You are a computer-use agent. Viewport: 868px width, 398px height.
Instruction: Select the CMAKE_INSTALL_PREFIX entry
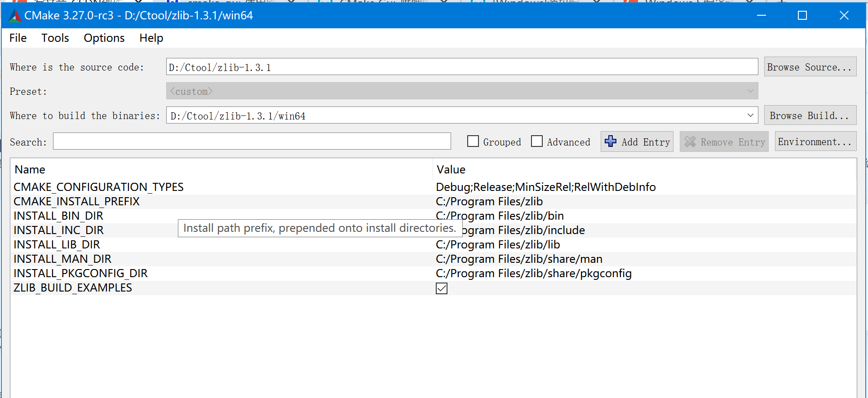pos(76,201)
